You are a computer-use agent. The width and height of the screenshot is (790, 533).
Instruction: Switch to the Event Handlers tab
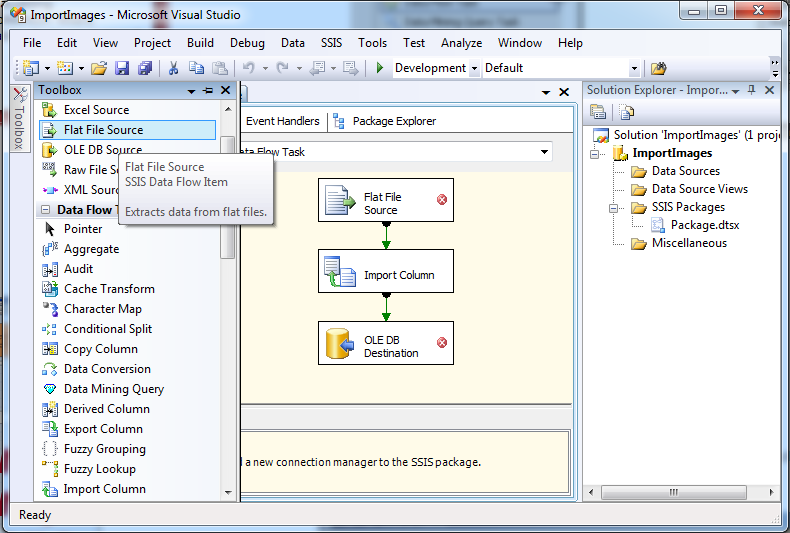[283, 121]
